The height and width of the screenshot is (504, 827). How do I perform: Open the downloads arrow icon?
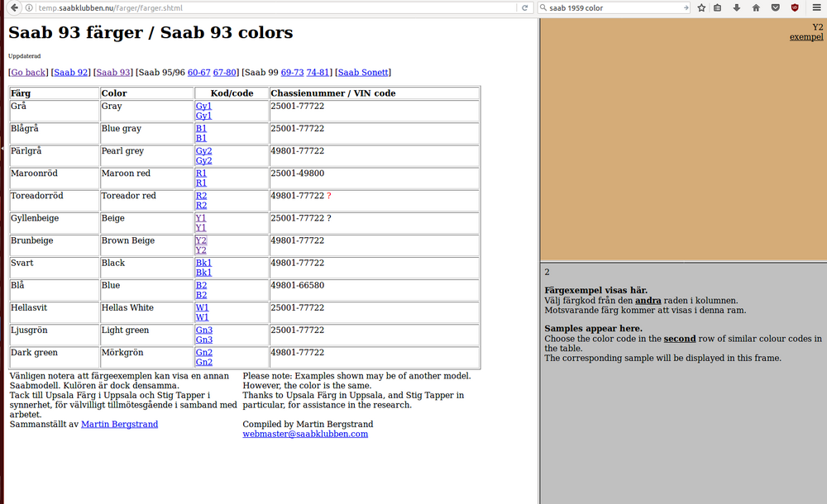point(737,8)
